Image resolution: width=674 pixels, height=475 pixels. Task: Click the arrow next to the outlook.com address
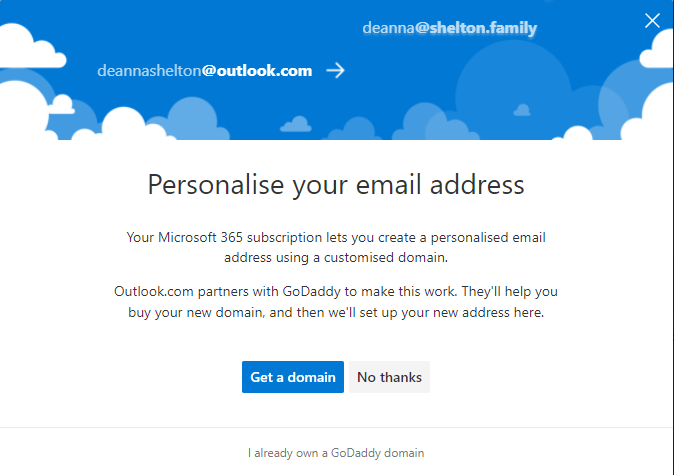(x=335, y=70)
